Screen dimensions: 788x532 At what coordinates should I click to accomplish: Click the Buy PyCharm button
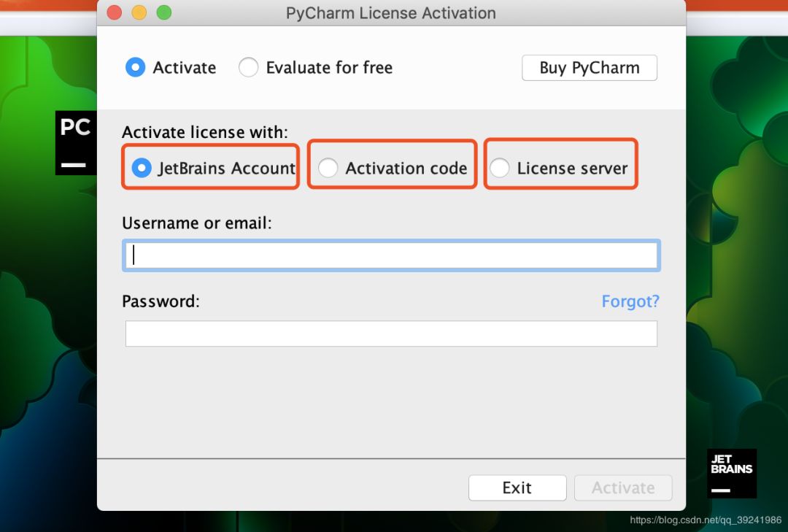tap(590, 68)
